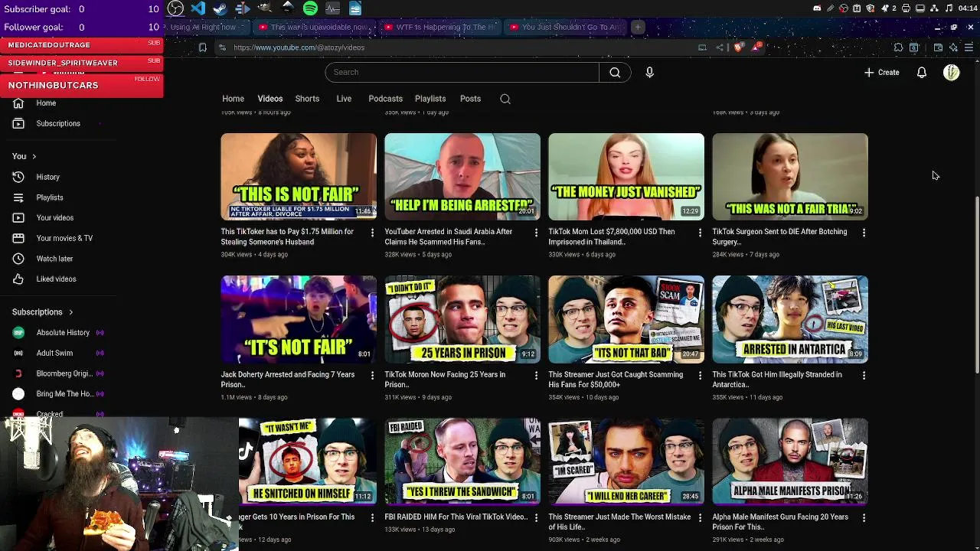Open the browser extensions icon
Screen dimensions: 980x551
tap(899, 47)
